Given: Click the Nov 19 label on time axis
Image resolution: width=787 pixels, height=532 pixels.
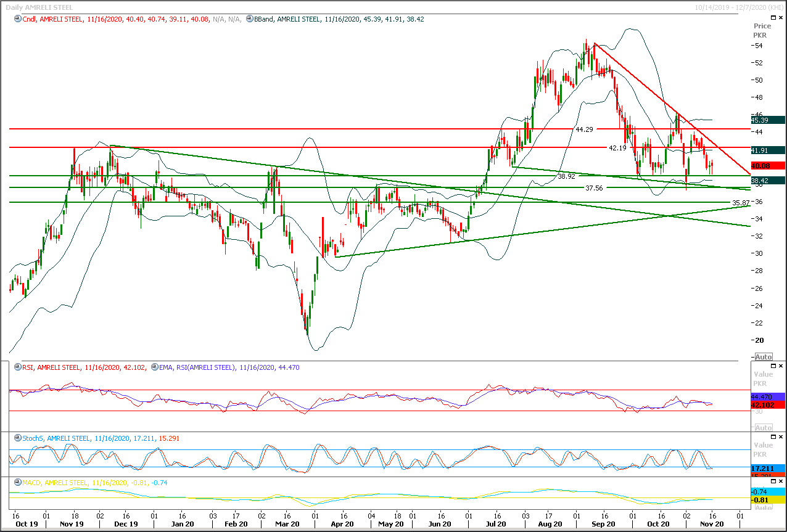Looking at the screenshot, I should [72, 524].
